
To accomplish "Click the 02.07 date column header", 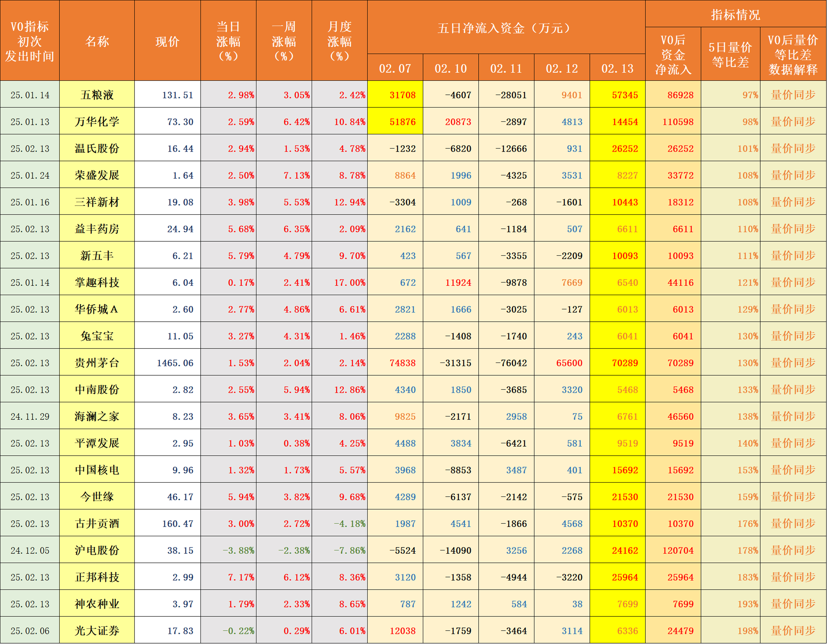I will point(395,68).
